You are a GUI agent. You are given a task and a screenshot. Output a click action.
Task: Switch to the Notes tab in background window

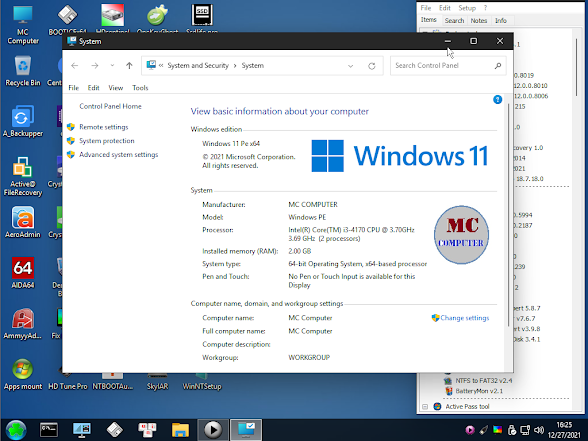(479, 21)
